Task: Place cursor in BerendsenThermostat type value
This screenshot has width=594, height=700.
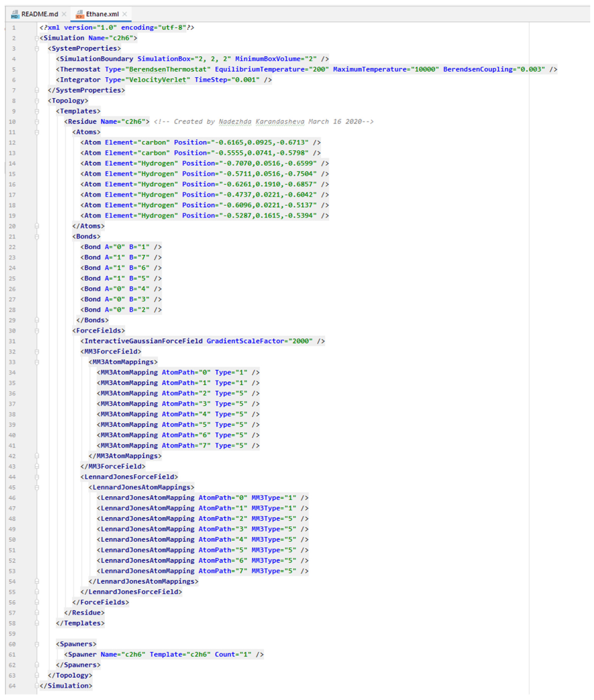Action: tap(168, 69)
